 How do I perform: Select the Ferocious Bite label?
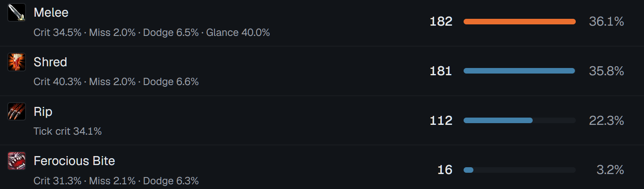click(74, 161)
